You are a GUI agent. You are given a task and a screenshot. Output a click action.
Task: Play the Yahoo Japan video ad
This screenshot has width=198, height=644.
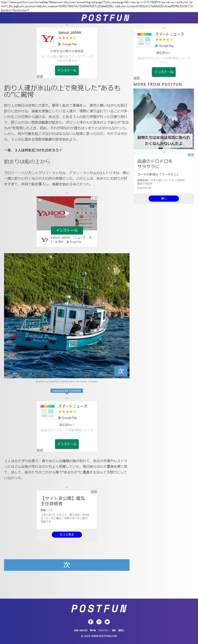tap(67, 213)
